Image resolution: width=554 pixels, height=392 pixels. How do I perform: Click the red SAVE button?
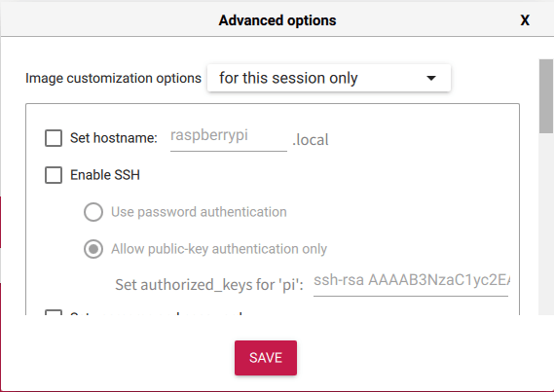266,358
